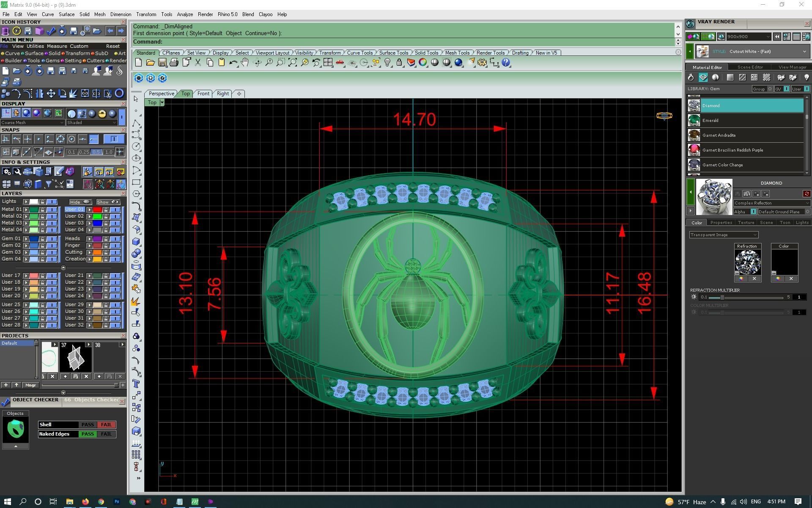Click the Zoom Extents toolbar icon
Viewport: 812px width, 508px height.
293,63
